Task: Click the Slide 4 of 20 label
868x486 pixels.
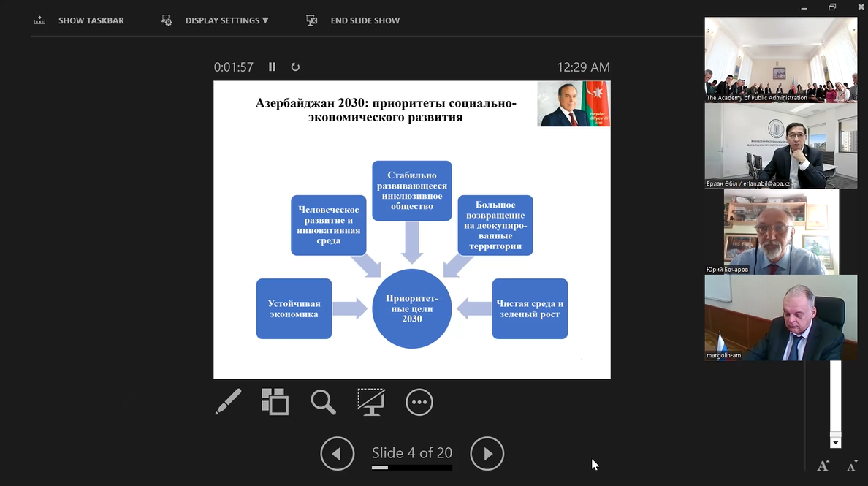Action: 411,453
